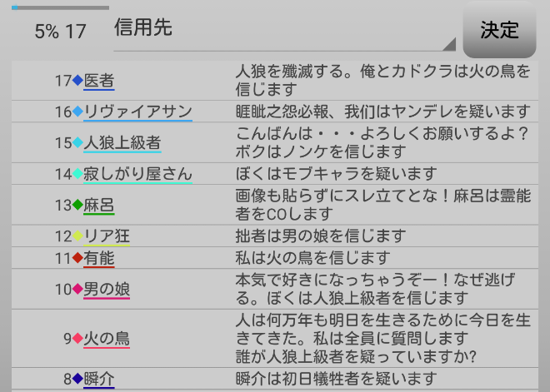This screenshot has height=392, width=550.
Task: Click the pink diamond beside 男の娘
Action: (x=78, y=289)
